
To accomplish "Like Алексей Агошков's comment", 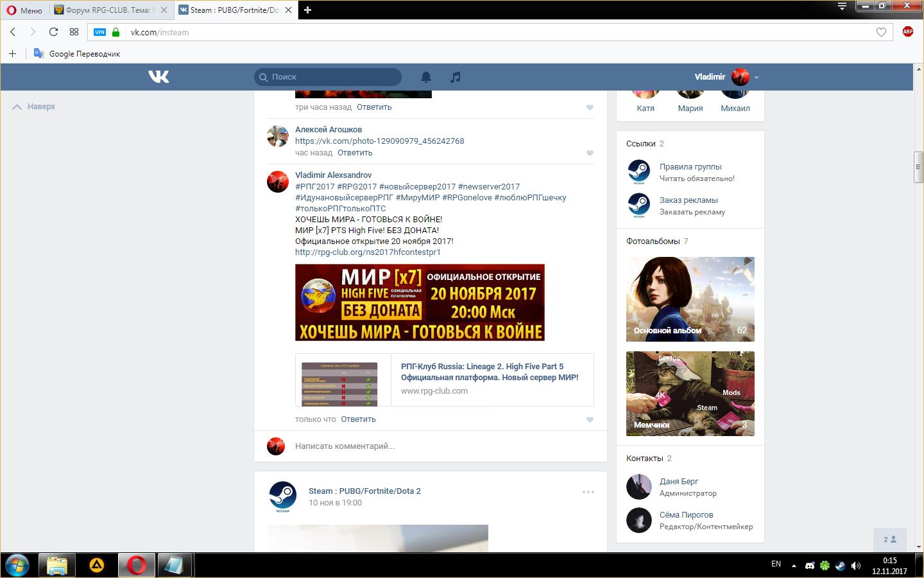I will [590, 153].
